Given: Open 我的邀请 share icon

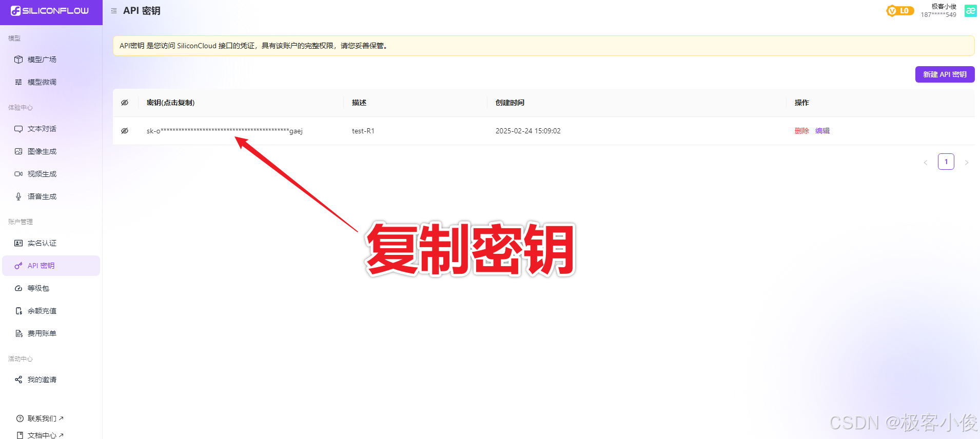Looking at the screenshot, I should coord(18,380).
